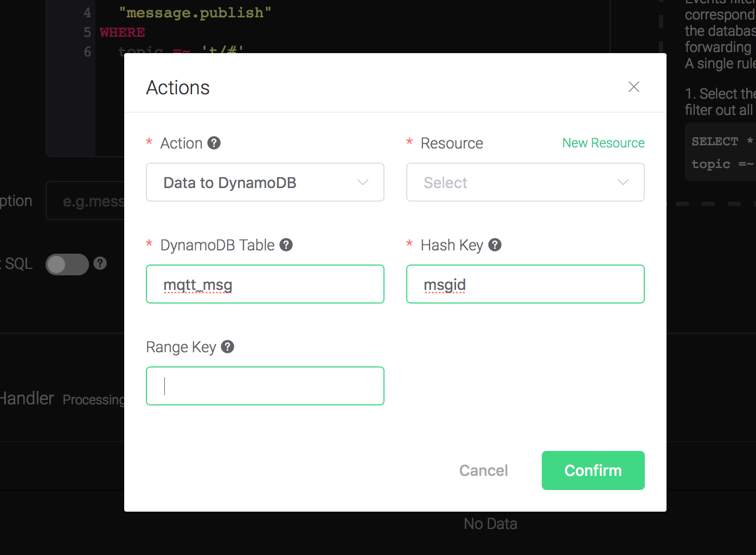756x555 pixels.
Task: Toggle the SQL switch behind the dialog
Action: (67, 264)
